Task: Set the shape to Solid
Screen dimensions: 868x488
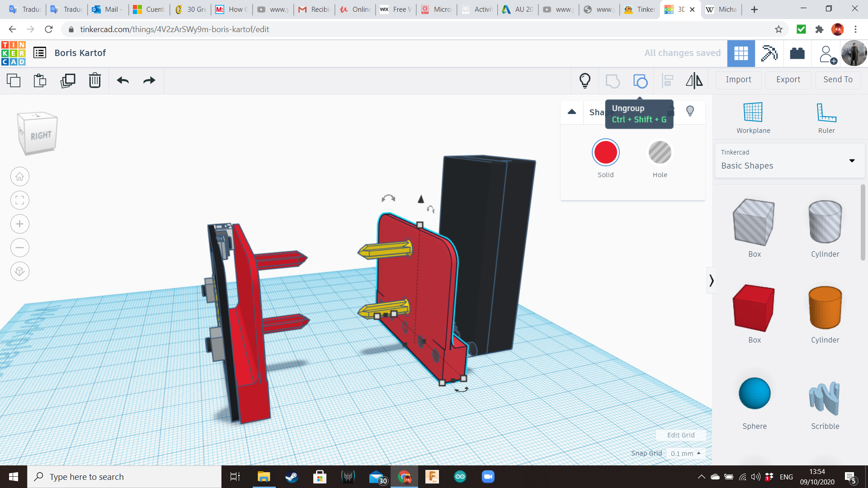Action: click(x=605, y=153)
